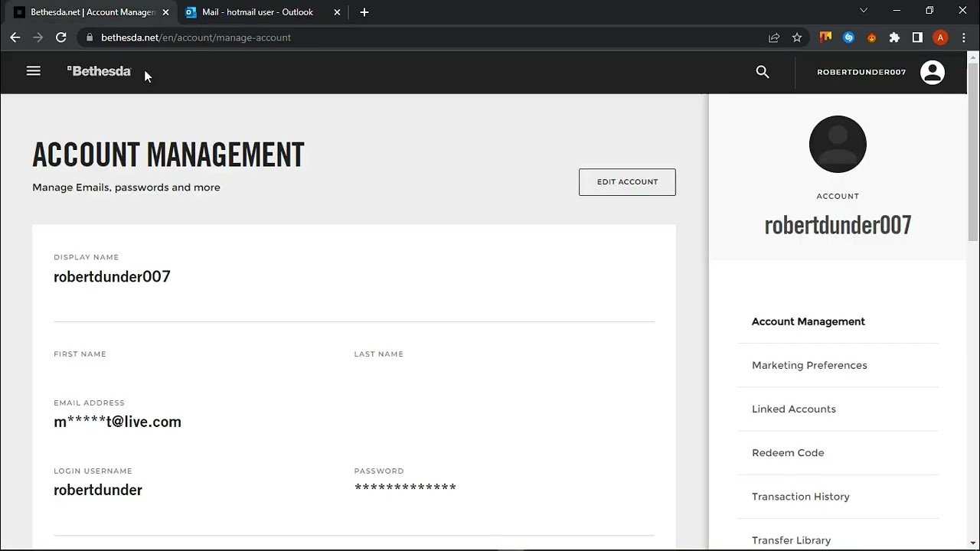Expand the tab search chevron
Screen dimensions: 980x551
(x=864, y=11)
